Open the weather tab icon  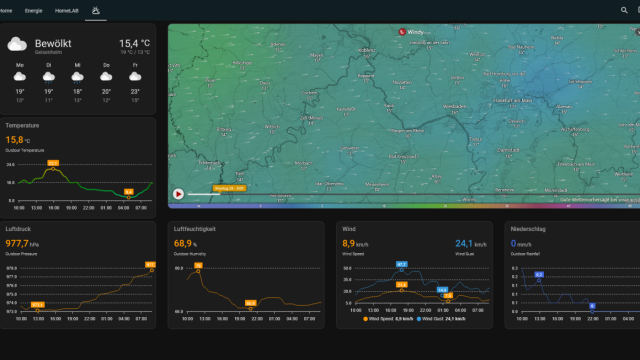point(96,10)
